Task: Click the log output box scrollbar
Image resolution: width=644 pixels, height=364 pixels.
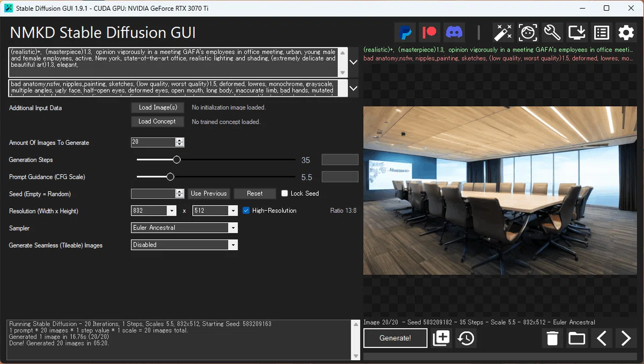Action: tap(355, 340)
